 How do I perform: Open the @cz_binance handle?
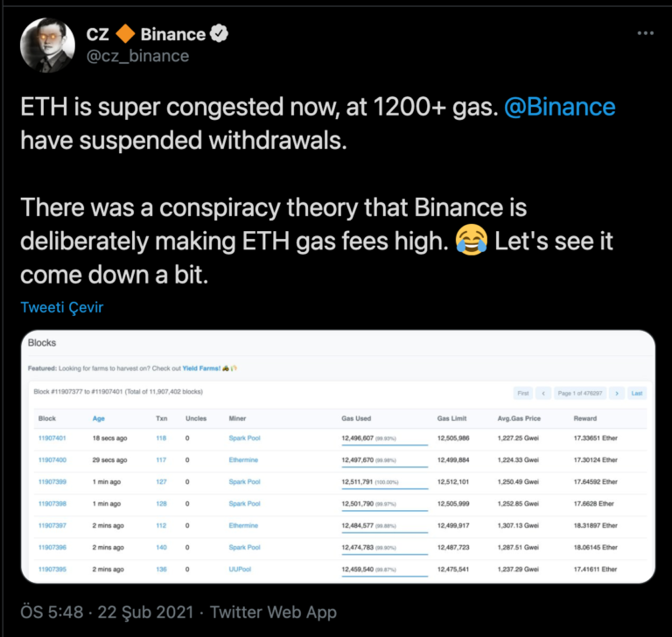[137, 56]
